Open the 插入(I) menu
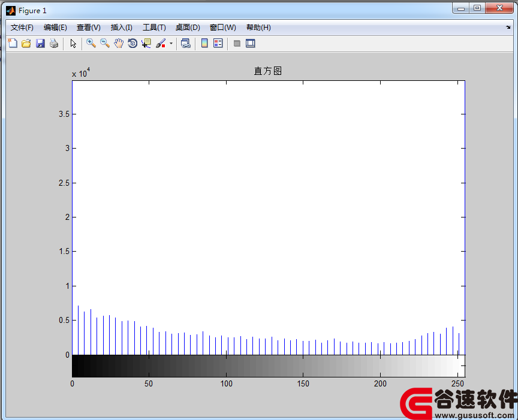The width and height of the screenshot is (518, 420). click(x=121, y=28)
